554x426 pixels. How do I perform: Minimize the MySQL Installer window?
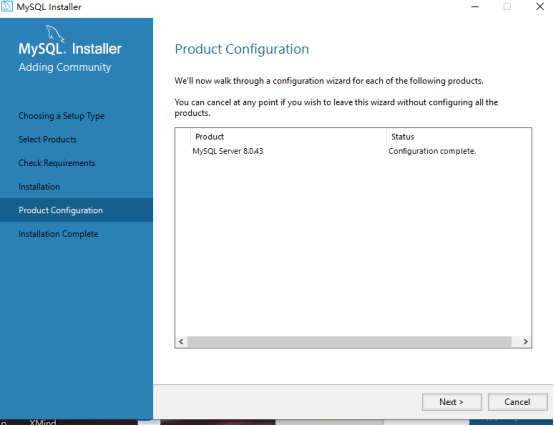pos(475,6)
